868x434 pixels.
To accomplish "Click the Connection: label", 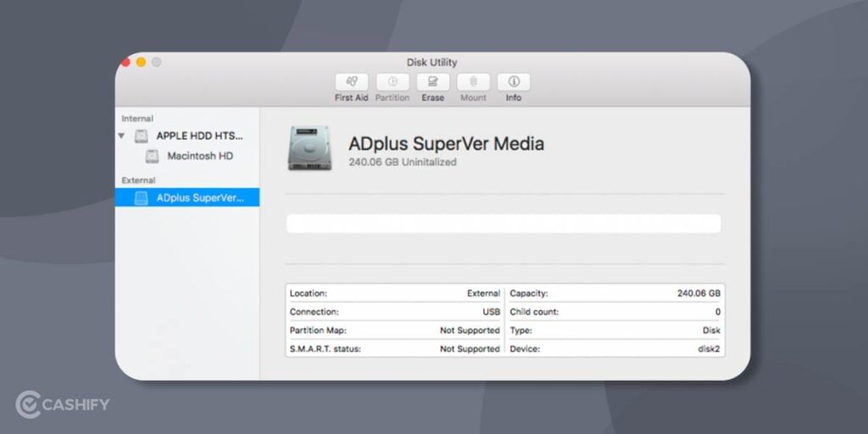I will click(314, 312).
